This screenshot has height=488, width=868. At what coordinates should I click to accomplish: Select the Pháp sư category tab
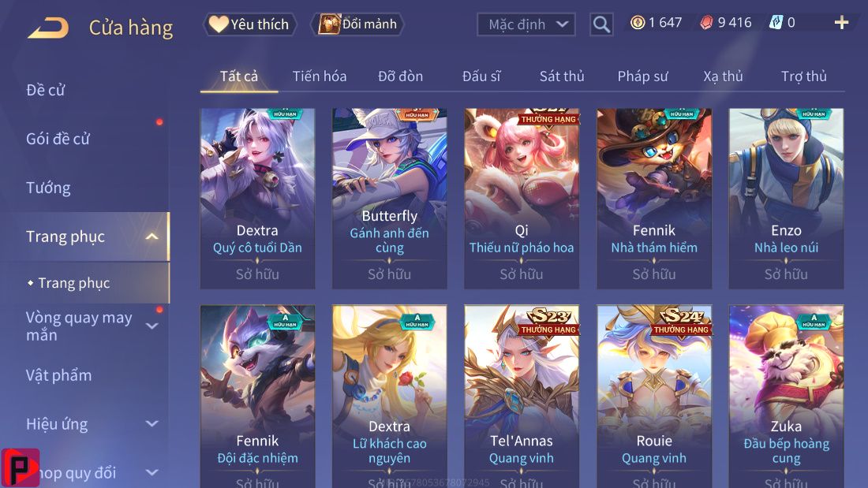coord(642,76)
